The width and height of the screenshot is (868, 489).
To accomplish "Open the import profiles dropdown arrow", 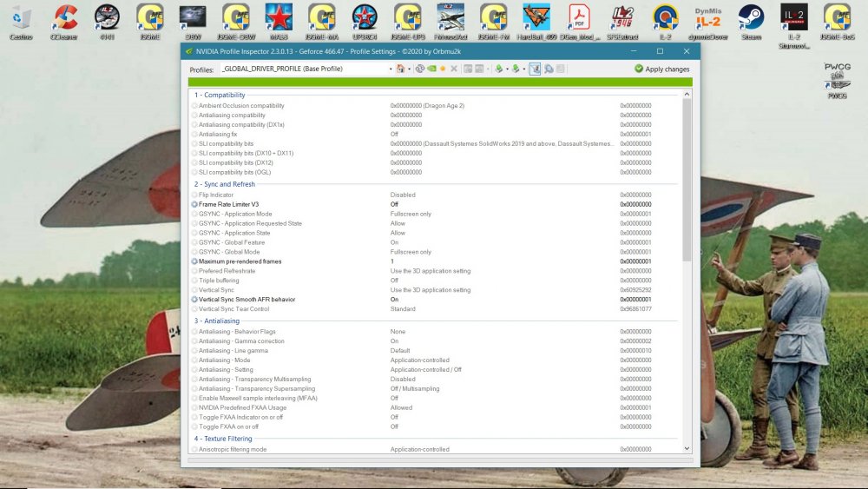I will tap(524, 69).
